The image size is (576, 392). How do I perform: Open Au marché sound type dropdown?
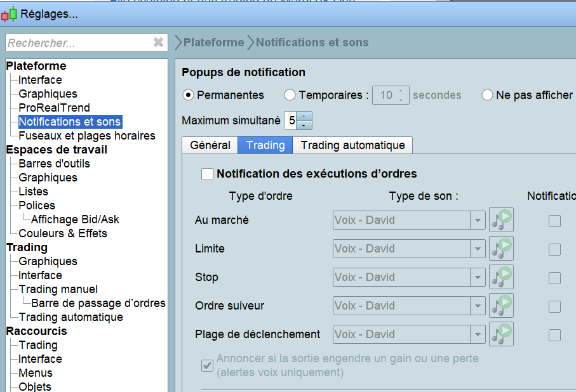[478, 220]
